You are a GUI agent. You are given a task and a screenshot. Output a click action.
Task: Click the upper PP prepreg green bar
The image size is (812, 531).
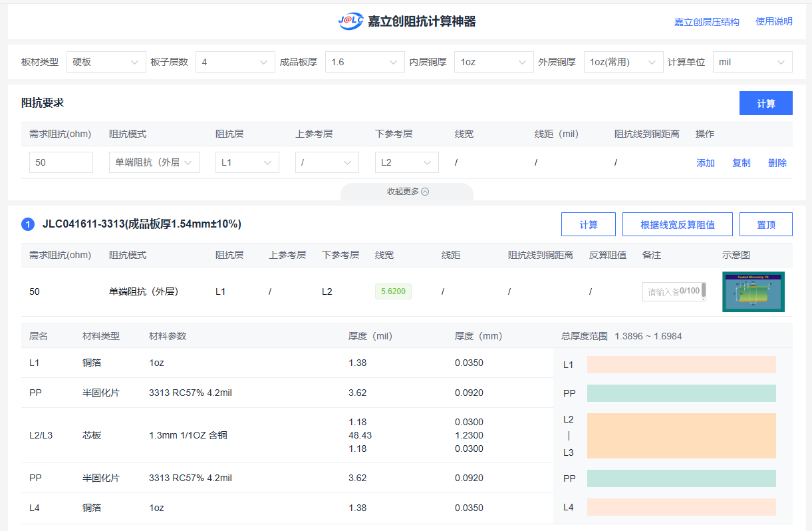pos(682,393)
